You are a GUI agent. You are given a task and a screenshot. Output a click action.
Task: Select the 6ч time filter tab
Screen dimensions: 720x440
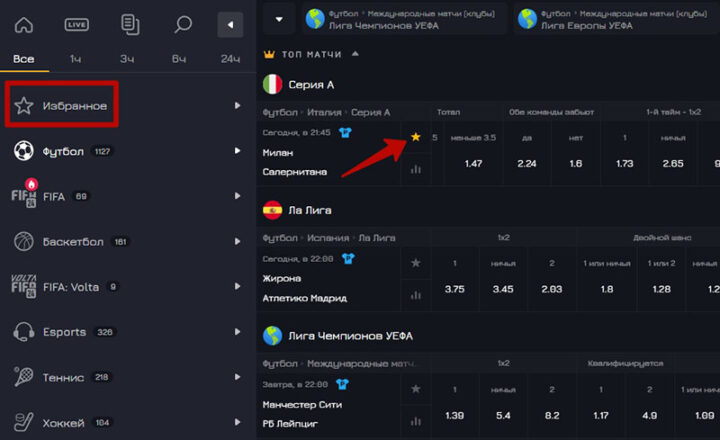[179, 59]
